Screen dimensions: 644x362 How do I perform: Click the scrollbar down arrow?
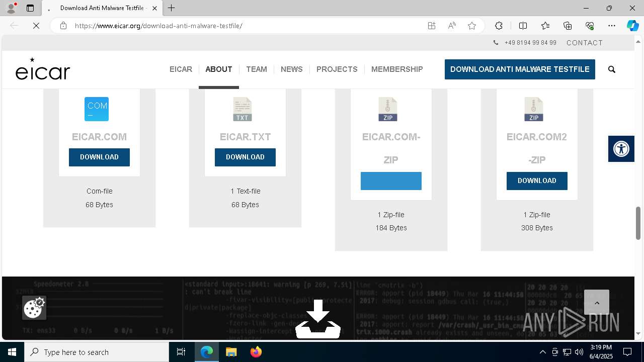(638, 333)
